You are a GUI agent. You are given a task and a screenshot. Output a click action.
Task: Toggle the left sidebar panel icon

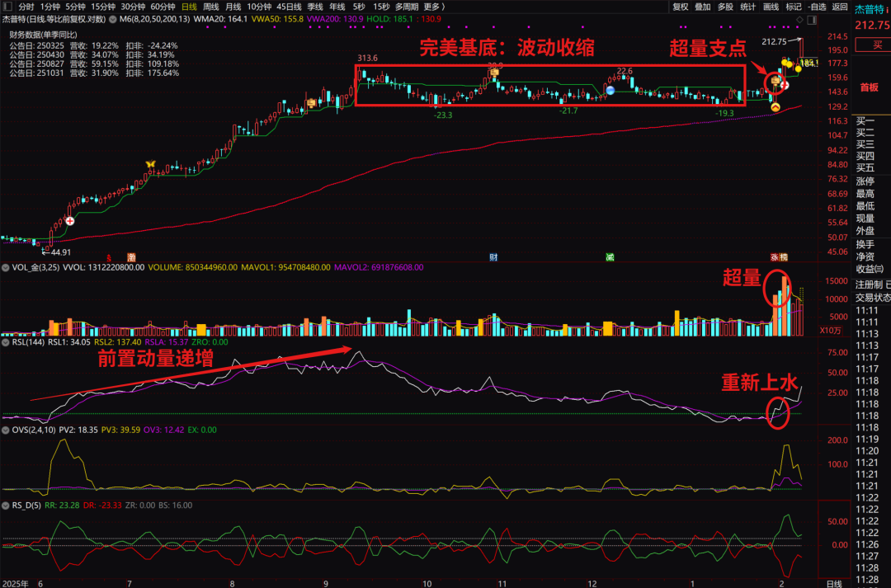(7, 7)
